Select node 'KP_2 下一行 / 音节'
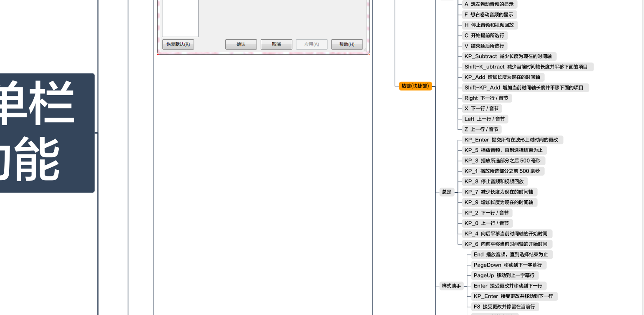This screenshot has width=644, height=315. [x=487, y=213]
